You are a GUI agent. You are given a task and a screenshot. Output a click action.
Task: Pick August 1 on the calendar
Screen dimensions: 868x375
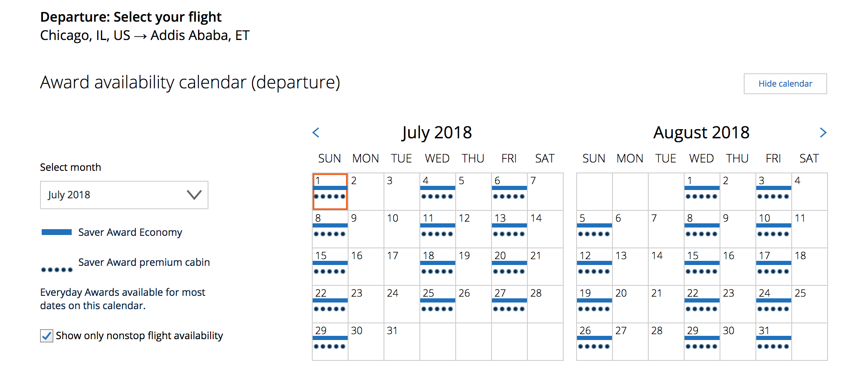click(702, 191)
